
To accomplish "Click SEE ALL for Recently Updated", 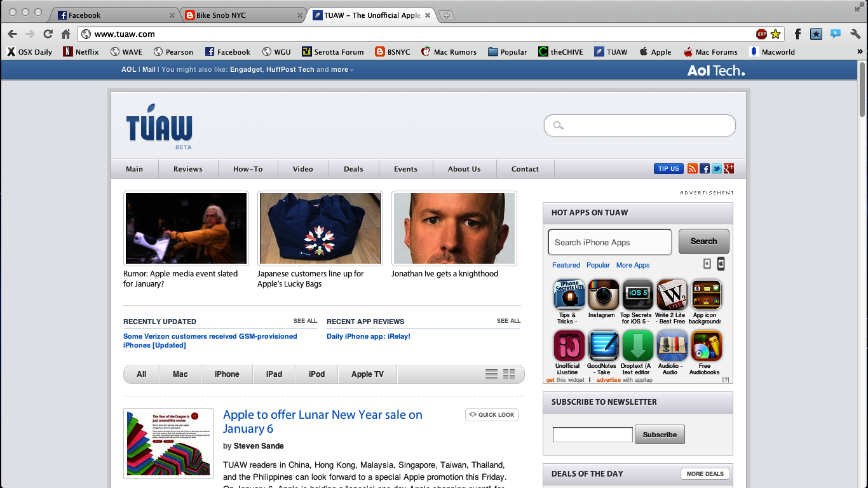I will point(305,321).
